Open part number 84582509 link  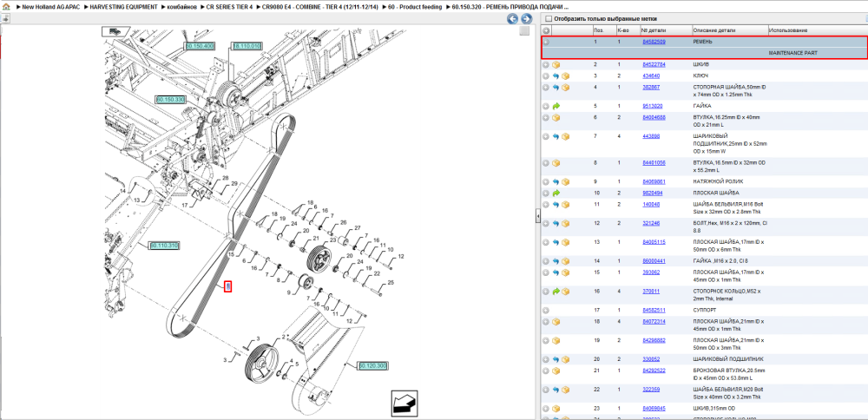(x=654, y=42)
